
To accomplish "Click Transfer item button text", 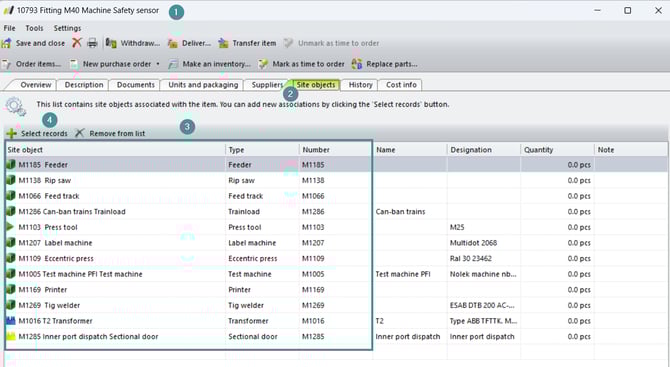I will pyautogui.click(x=254, y=43).
